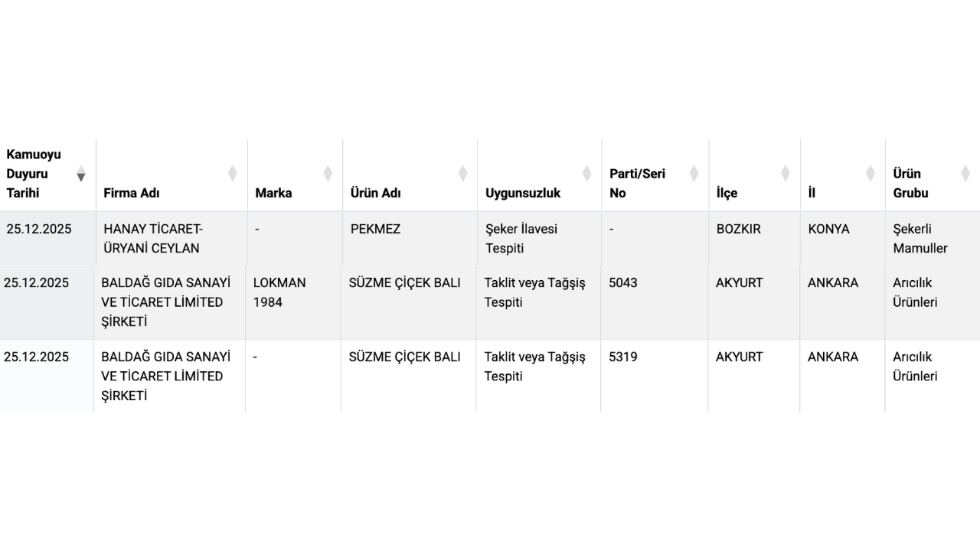
Task: Select the LOKMAN 1984 brand cell
Action: coord(279,292)
